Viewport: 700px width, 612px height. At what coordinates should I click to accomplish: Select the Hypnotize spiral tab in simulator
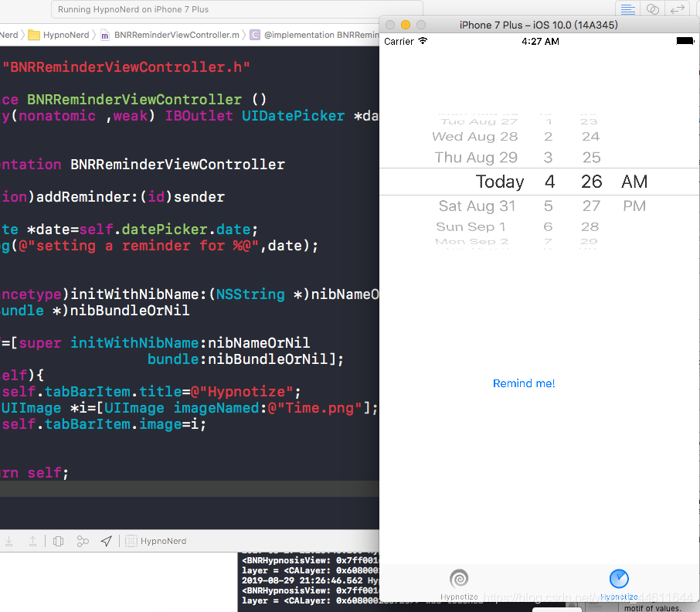click(x=459, y=585)
